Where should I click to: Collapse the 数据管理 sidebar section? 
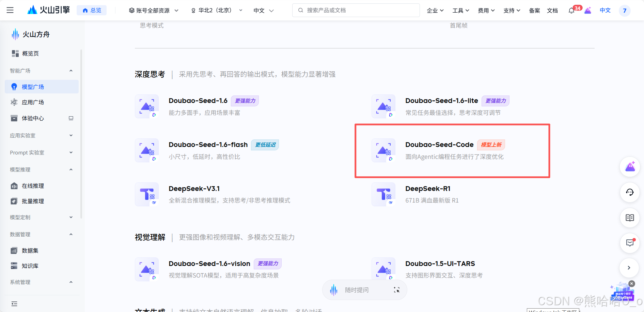71,234
